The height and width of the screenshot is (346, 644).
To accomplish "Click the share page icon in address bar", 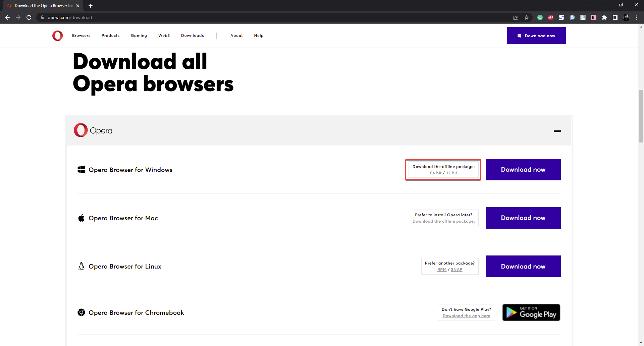I will (x=516, y=17).
